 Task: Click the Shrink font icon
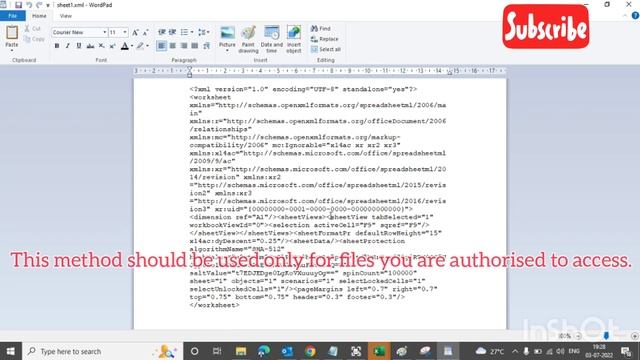pyautogui.click(x=145, y=32)
